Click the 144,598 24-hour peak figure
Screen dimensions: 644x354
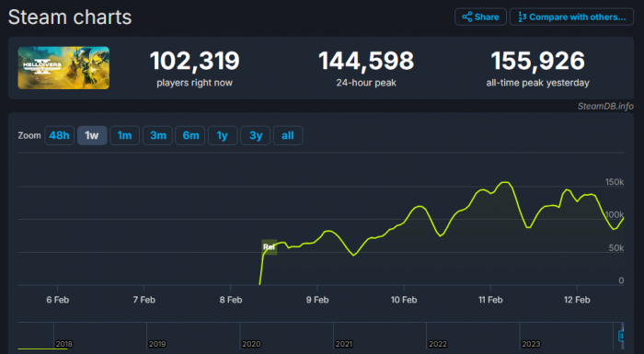click(x=366, y=61)
